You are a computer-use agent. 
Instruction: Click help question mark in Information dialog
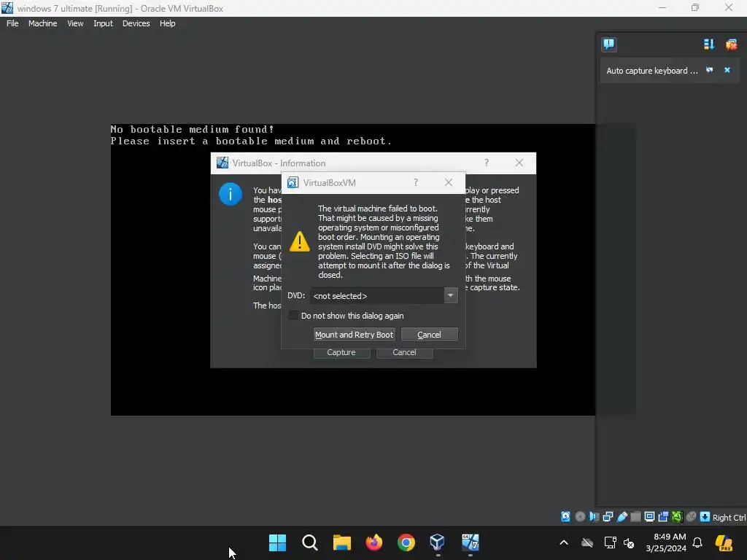487,163
